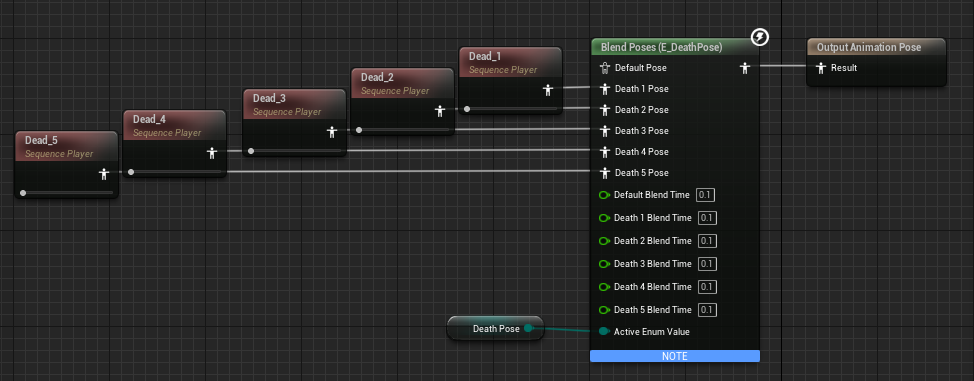Click the Active Enum Value label
Image resolution: width=974 pixels, height=381 pixels.
pyautogui.click(x=652, y=332)
